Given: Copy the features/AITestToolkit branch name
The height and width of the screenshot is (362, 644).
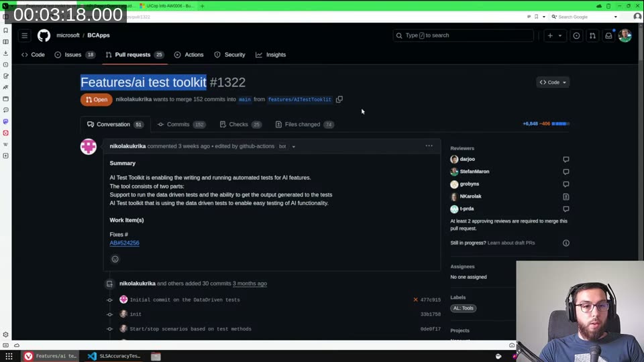Looking at the screenshot, I should (339, 99).
